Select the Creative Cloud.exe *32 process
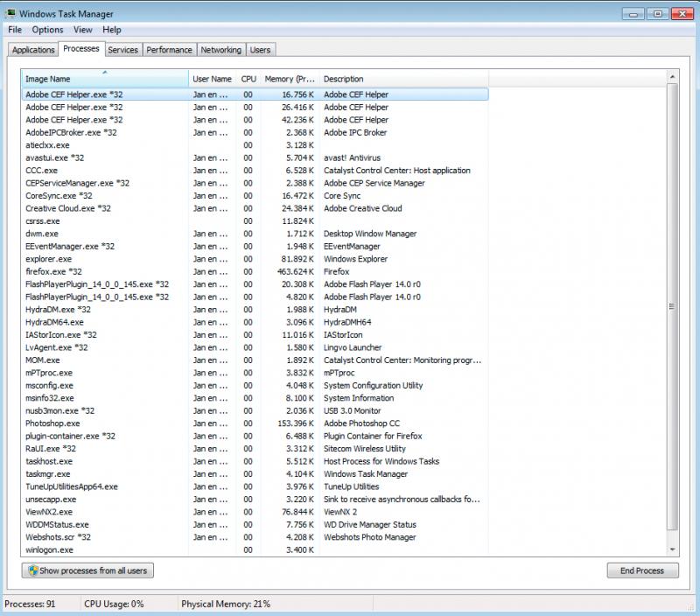 tap(255, 208)
